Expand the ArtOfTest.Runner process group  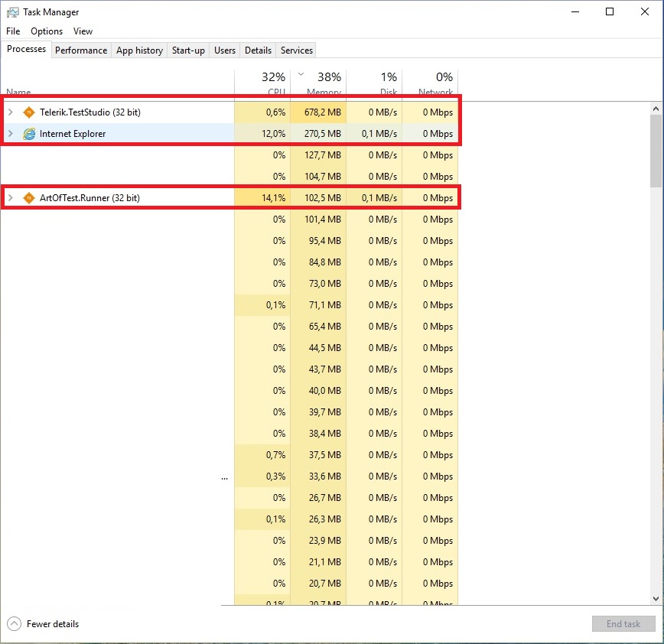10,198
